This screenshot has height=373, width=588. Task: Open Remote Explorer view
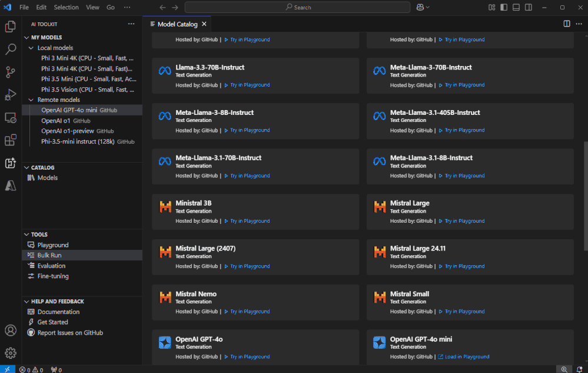(11, 118)
